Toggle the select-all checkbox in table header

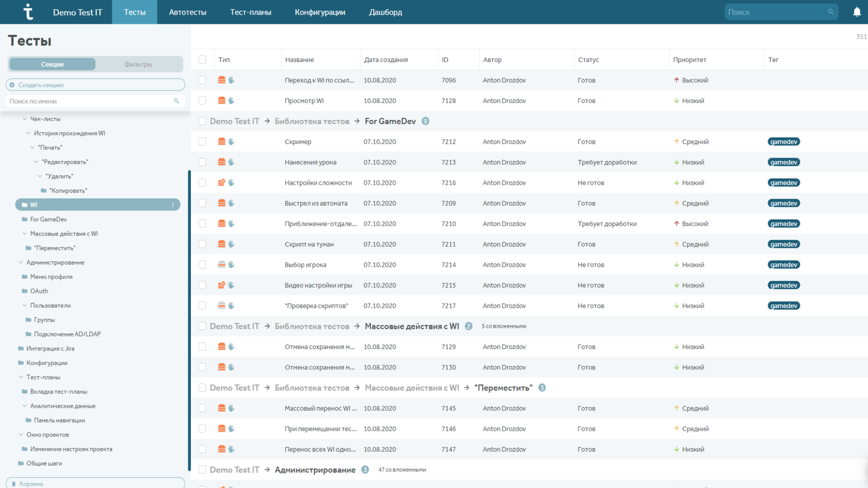coord(202,59)
